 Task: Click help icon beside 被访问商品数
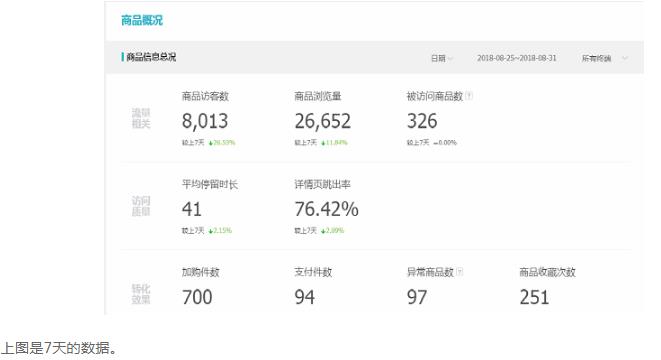pyautogui.click(x=469, y=96)
